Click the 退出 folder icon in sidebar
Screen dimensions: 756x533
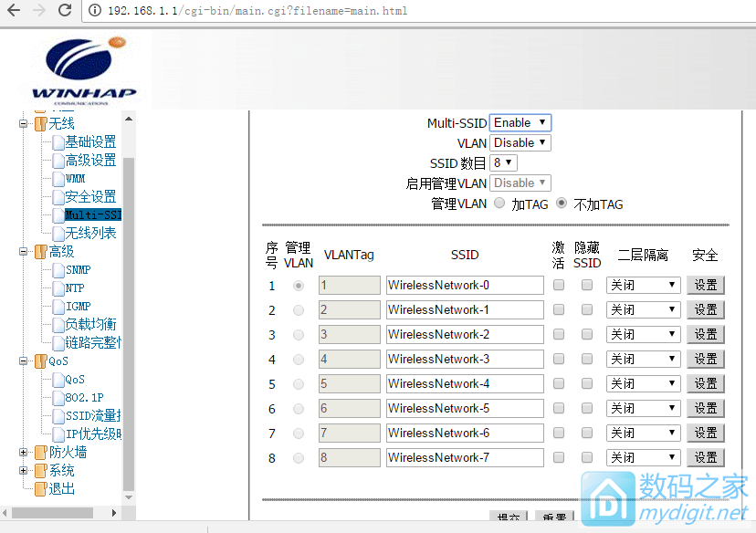pos(40,489)
